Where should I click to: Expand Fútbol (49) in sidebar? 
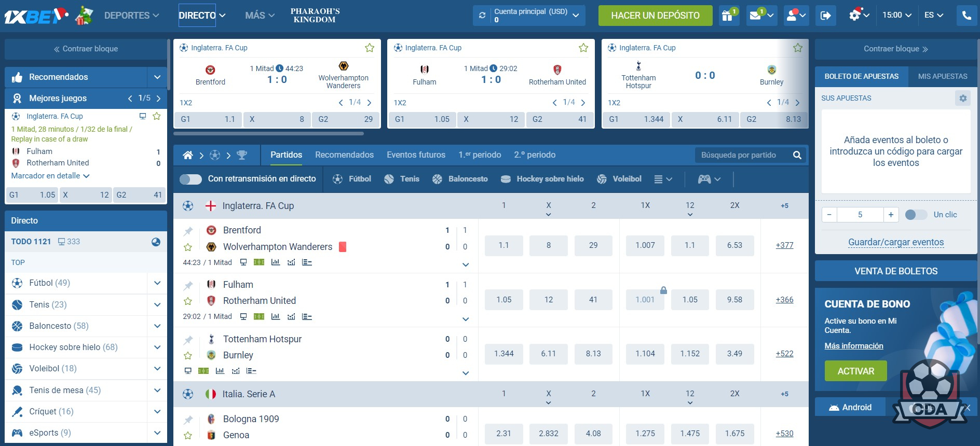coord(157,283)
